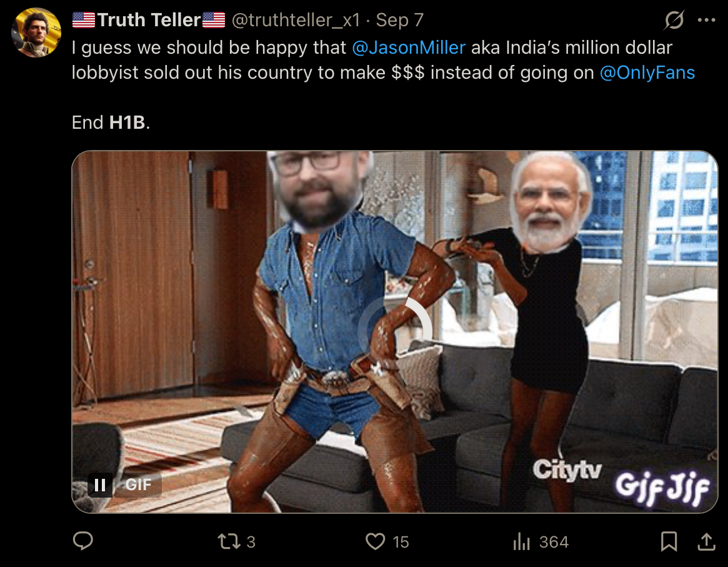Open the reply composer via speech bubble icon
The image size is (728, 567).
click(83, 541)
